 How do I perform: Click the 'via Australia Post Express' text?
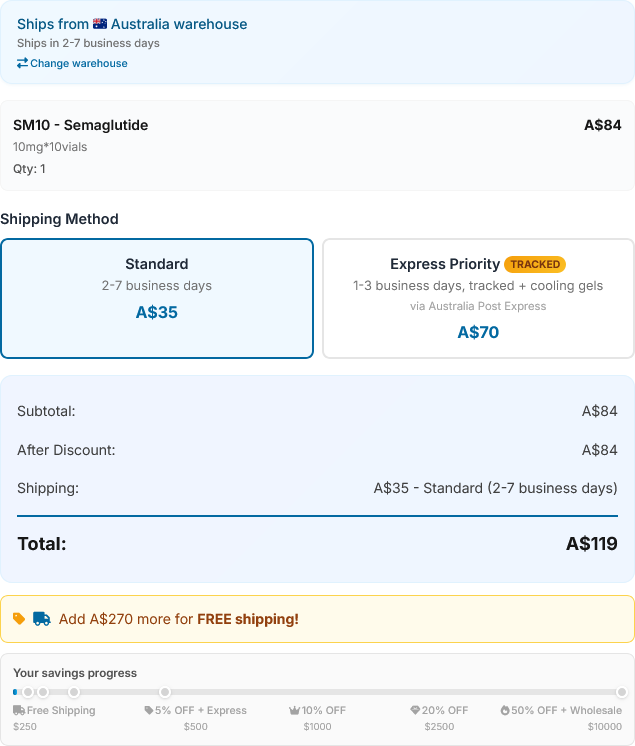coord(478,306)
